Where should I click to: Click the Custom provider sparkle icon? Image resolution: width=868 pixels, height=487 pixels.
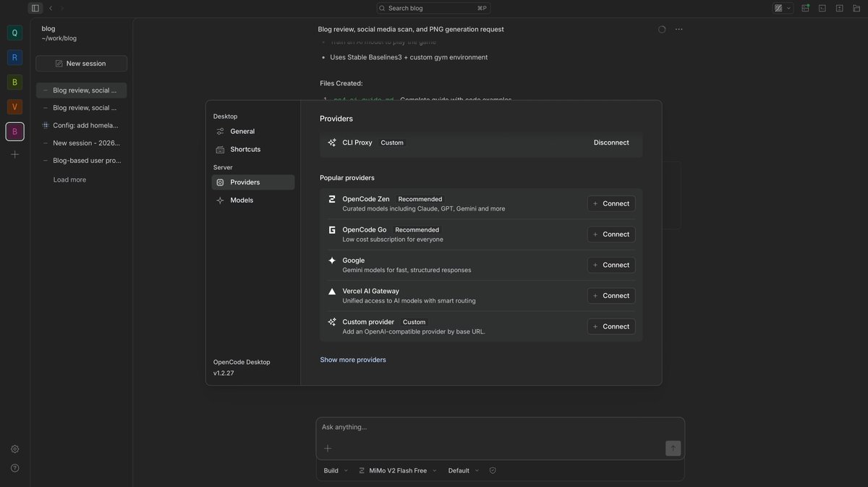332,322
